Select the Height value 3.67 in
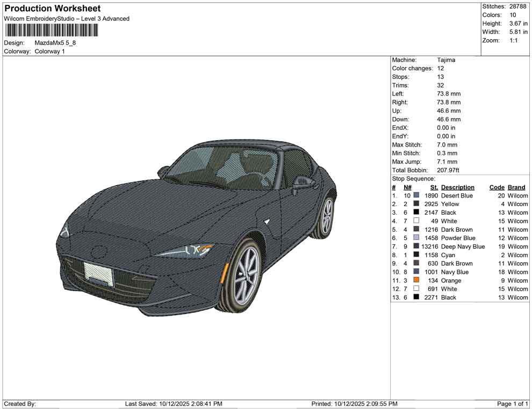This screenshot has width=532, height=409. point(519,24)
